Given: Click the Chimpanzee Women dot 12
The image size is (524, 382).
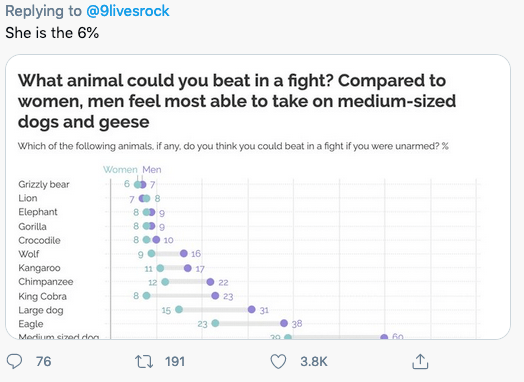Looking at the screenshot, I should click(x=165, y=282).
